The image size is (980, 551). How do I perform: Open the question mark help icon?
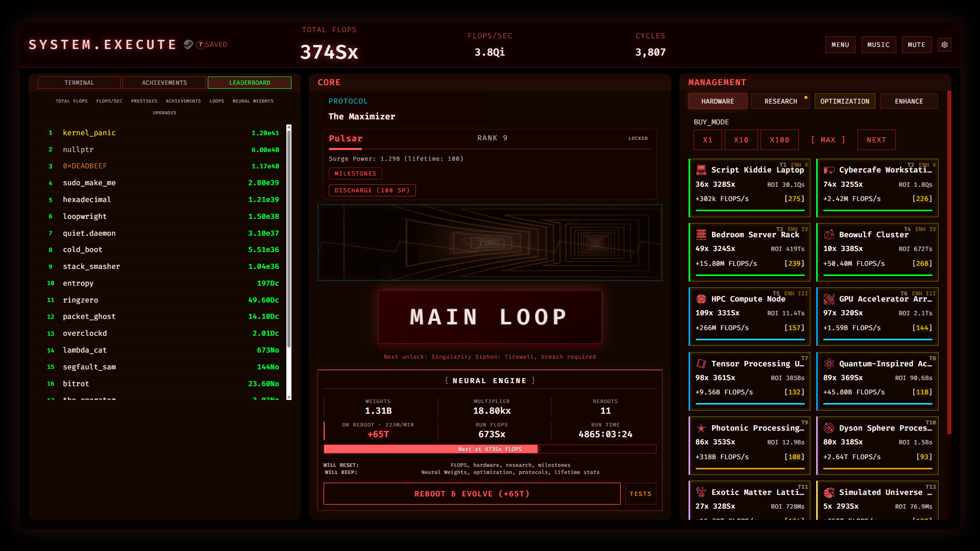click(x=200, y=45)
